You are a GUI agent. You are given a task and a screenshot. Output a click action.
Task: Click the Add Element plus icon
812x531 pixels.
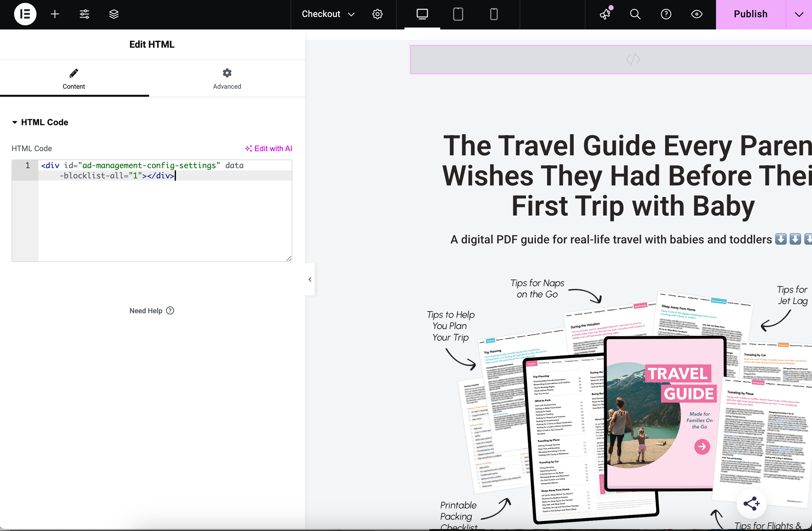(x=55, y=14)
